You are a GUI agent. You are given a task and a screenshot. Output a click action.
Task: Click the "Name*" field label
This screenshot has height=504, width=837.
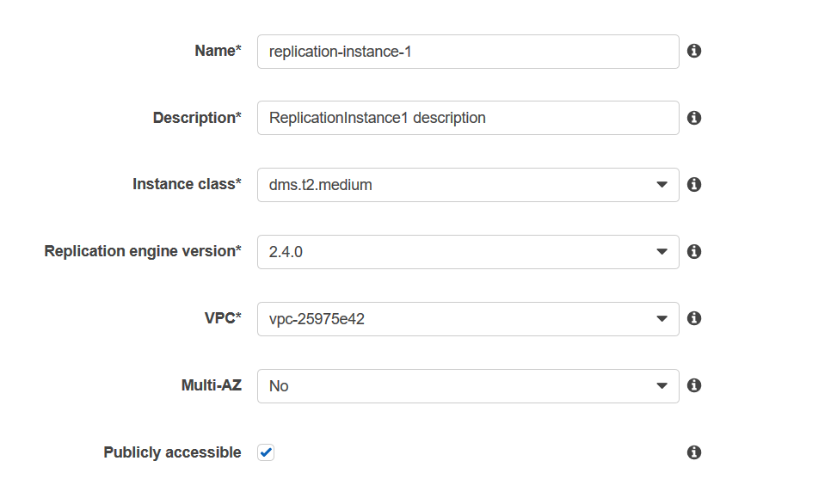click(x=218, y=51)
